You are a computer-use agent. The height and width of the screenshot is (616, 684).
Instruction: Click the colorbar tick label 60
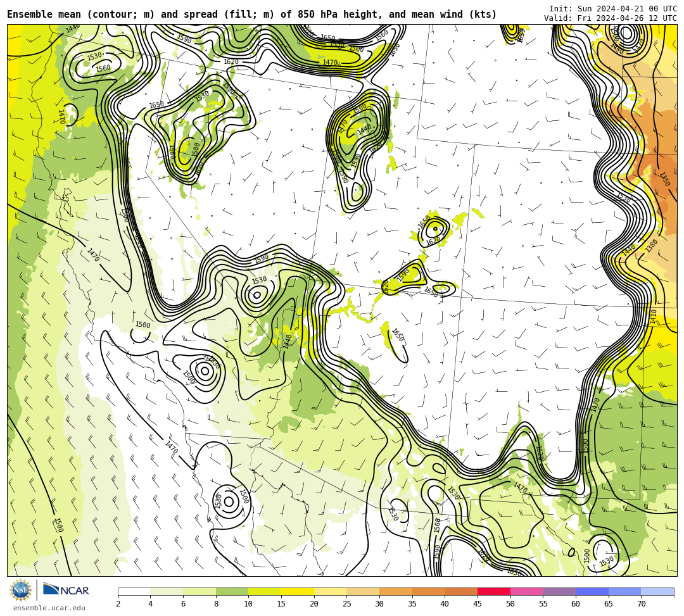coord(576,604)
